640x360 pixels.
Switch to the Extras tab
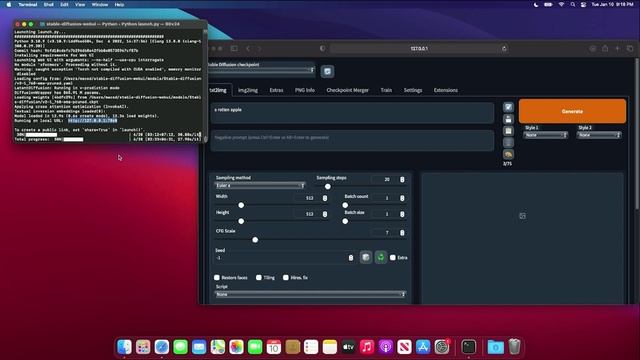276,90
